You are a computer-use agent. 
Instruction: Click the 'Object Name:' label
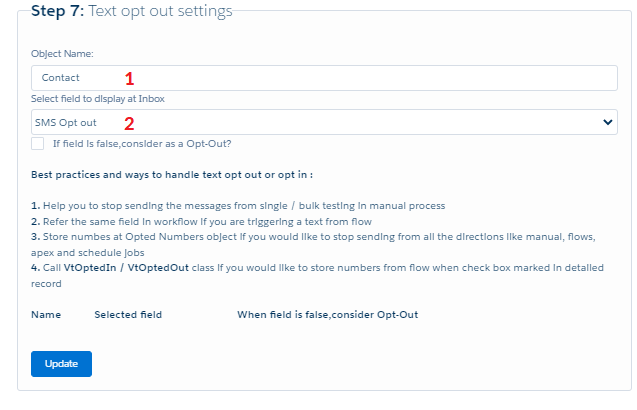(62, 53)
